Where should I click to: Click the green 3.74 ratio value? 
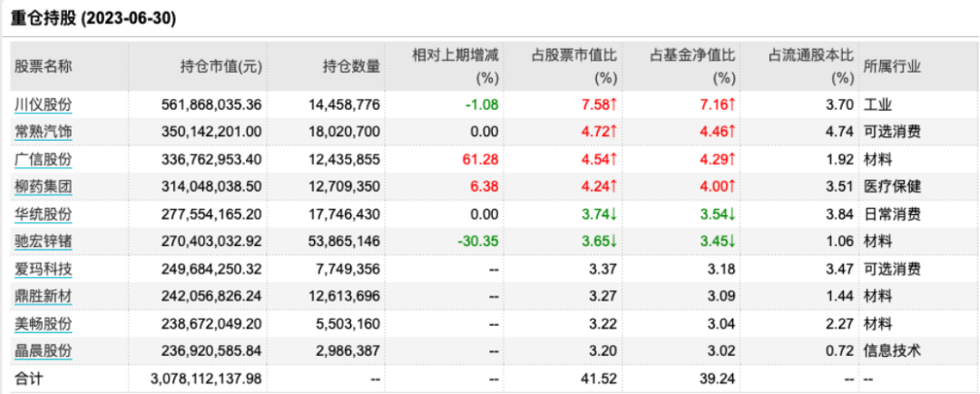(602, 214)
